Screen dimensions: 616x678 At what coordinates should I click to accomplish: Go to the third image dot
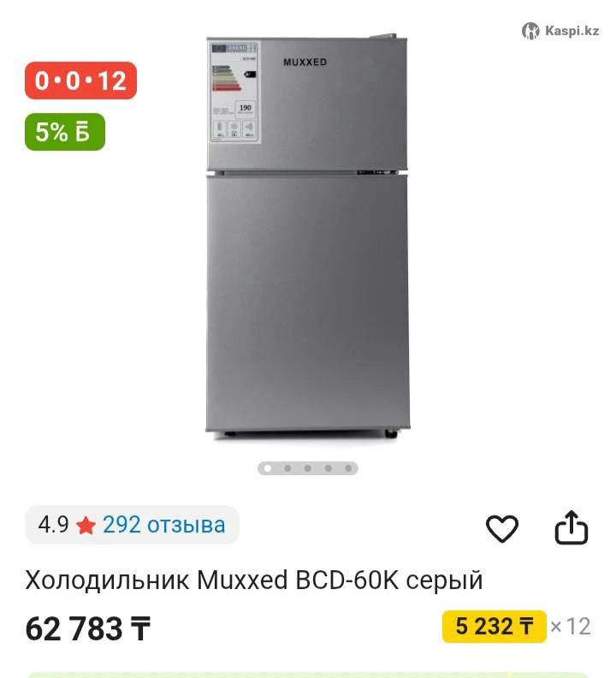pos(308,468)
